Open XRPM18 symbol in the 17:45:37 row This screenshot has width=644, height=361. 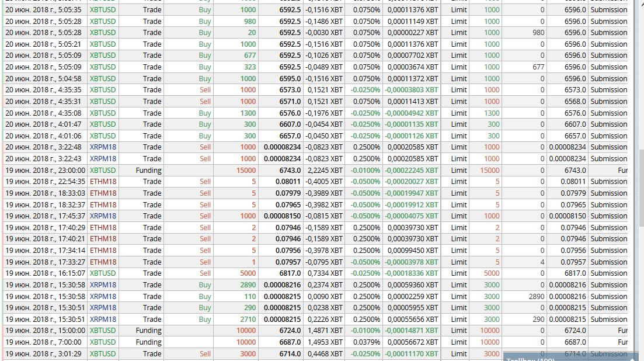click(x=103, y=216)
